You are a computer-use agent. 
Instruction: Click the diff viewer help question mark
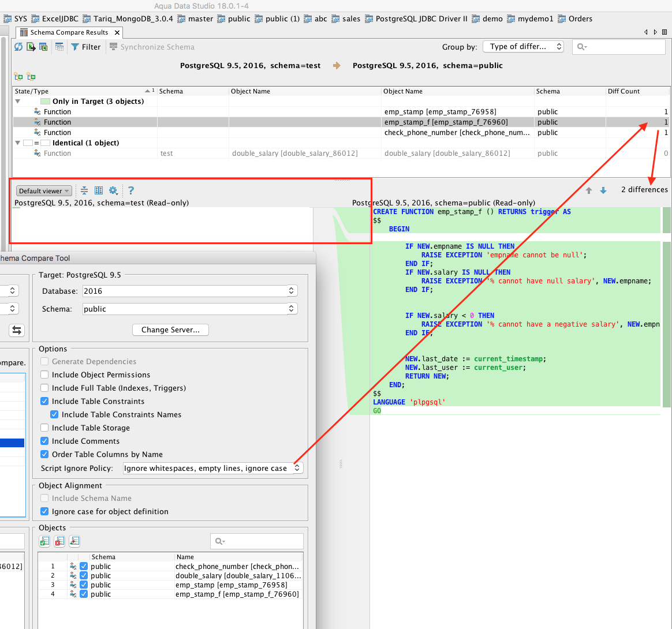[131, 190]
